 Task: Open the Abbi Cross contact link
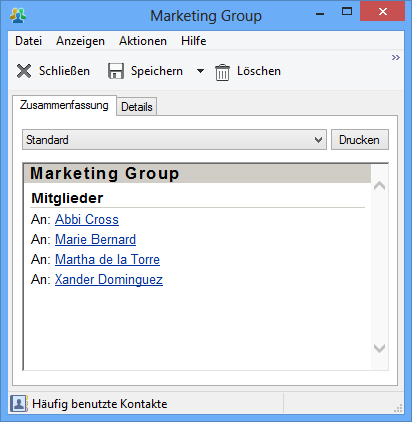[87, 219]
